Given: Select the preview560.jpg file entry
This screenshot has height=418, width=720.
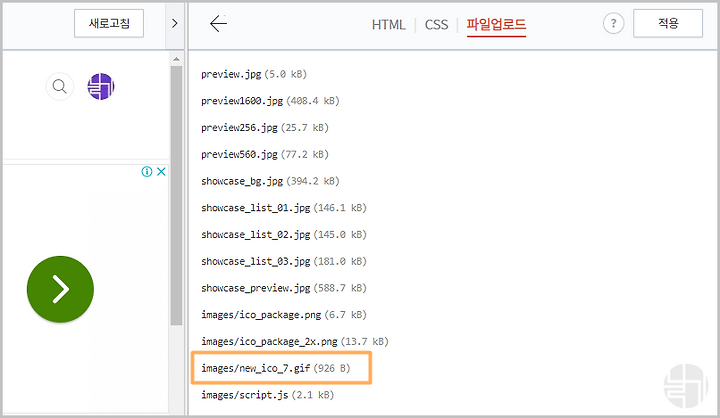Looking at the screenshot, I should point(265,154).
